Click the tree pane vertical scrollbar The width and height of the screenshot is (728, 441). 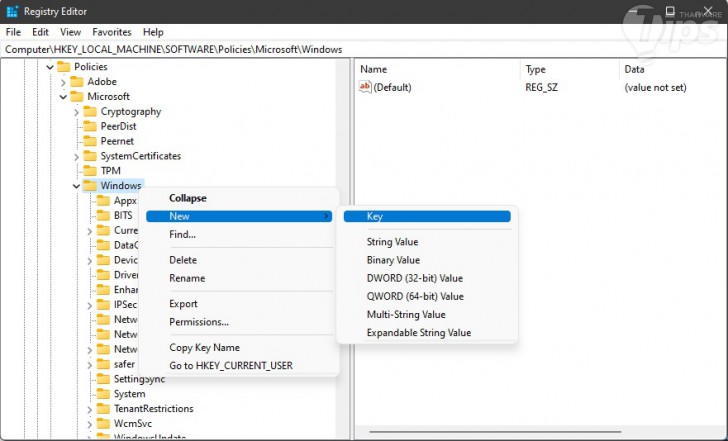[x=343, y=249]
